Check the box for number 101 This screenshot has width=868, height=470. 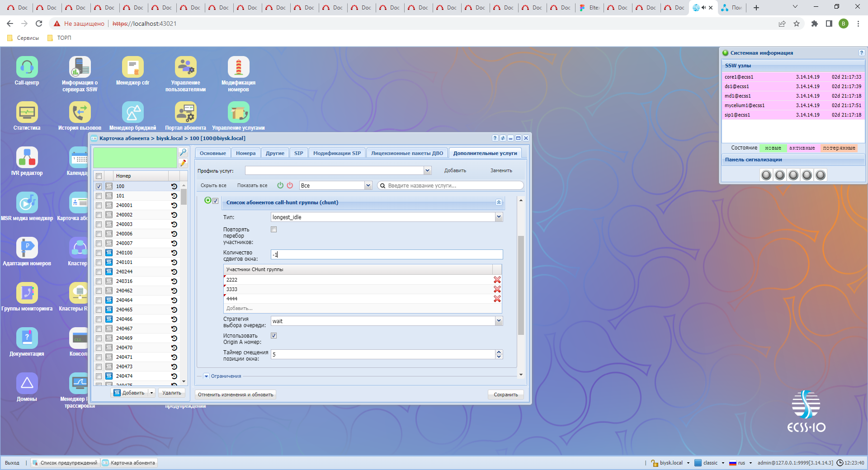[99, 196]
